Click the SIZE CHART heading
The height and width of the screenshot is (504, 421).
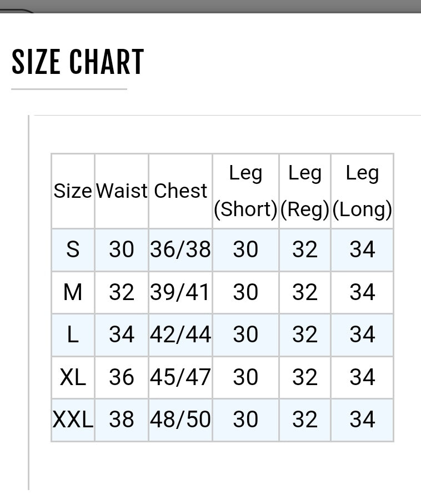pos(78,62)
